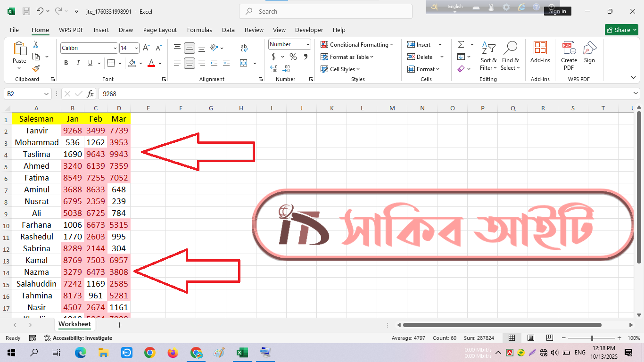Click the green Share button
This screenshot has height=362, width=644.
tap(621, 30)
